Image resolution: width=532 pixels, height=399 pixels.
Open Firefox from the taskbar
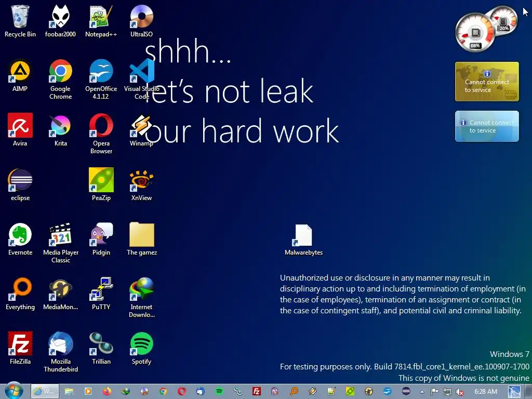[x=107, y=391]
